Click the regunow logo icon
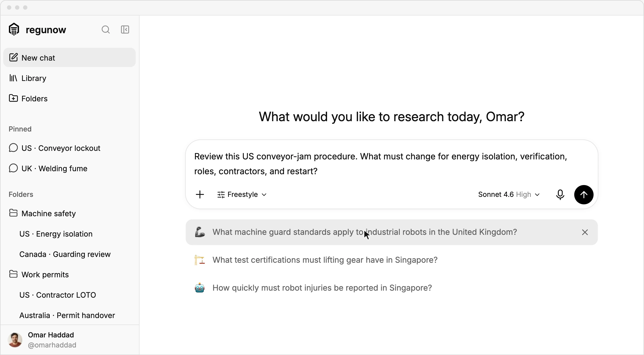Viewport: 644px width, 355px height. tap(14, 29)
